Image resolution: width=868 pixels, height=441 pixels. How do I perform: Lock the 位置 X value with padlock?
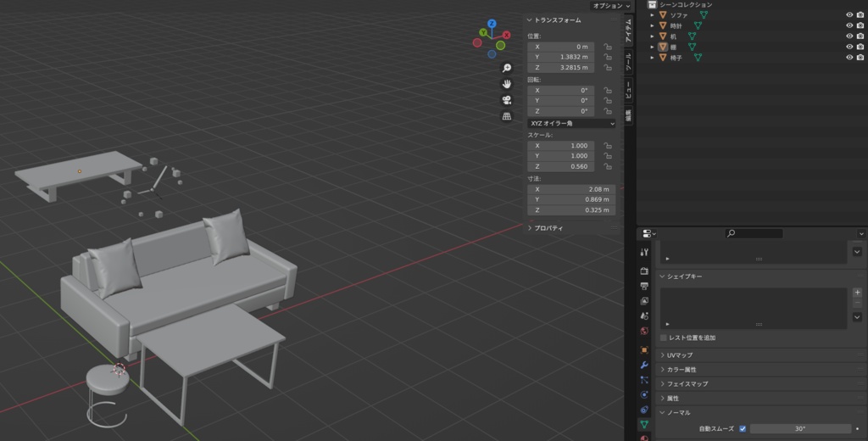[x=607, y=47]
